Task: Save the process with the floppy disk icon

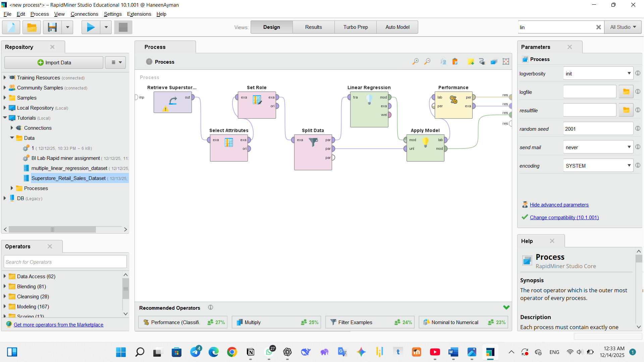Action: click(x=52, y=27)
